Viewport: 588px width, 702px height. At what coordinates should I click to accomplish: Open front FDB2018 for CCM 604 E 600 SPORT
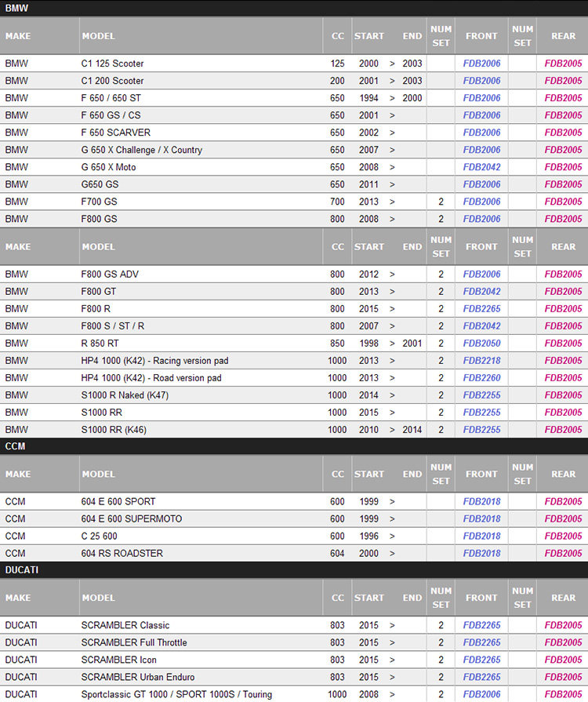pos(481,501)
